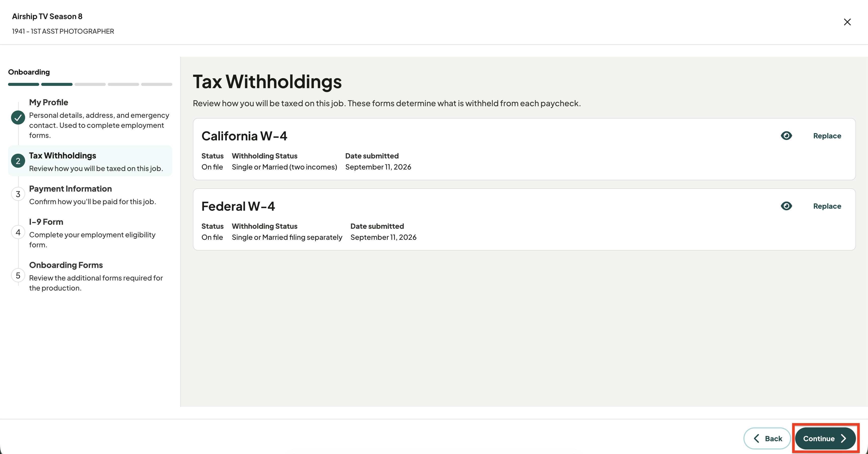
Task: Go Back to previous step
Action: [x=767, y=438]
